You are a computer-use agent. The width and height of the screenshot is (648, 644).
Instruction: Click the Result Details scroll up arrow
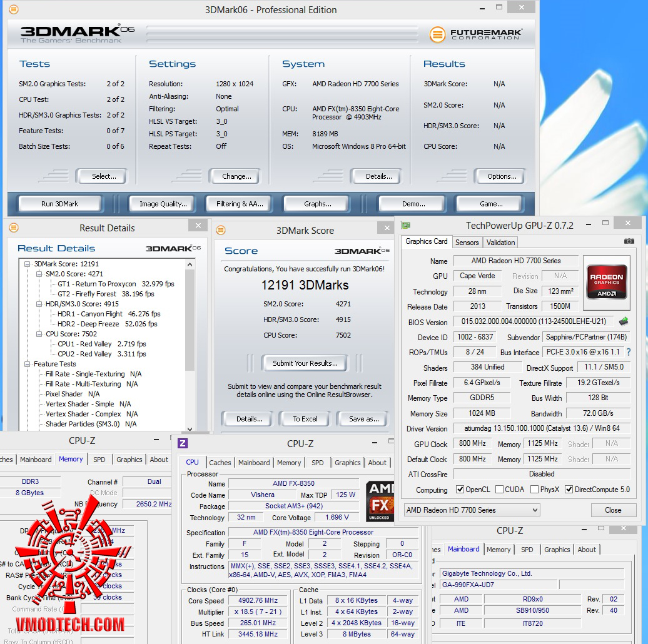pos(190,264)
